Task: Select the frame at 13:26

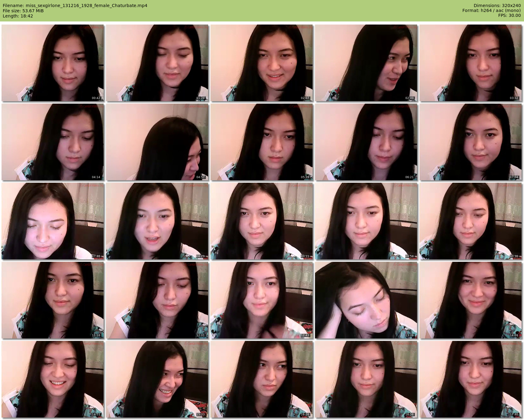Action: coord(366,300)
